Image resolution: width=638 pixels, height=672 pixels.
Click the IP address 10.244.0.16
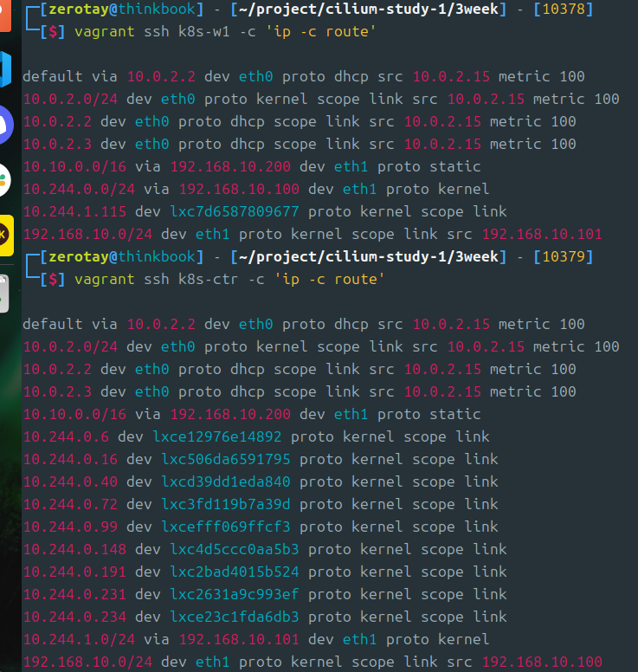tap(70, 459)
